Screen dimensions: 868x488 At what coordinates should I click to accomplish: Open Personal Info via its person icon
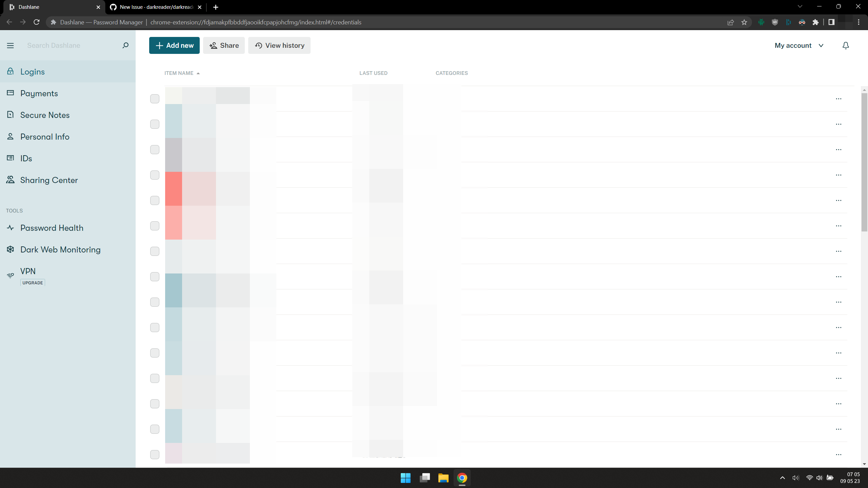pos(10,136)
